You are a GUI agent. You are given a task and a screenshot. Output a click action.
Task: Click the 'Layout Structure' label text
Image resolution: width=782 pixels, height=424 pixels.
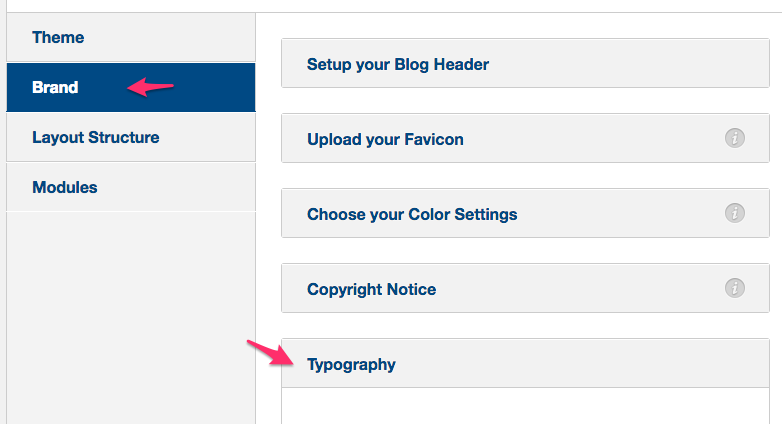click(x=96, y=138)
